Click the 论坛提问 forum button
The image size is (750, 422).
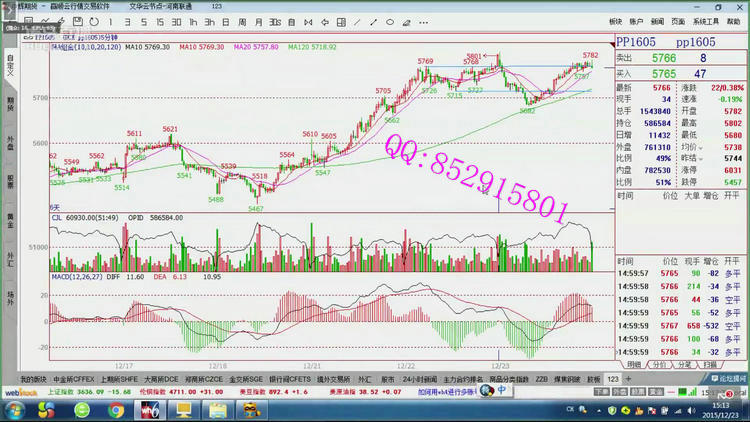[724, 380]
